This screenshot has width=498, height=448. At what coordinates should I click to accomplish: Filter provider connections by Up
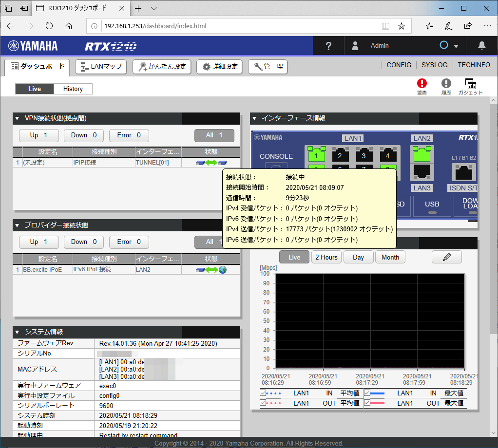pyautogui.click(x=39, y=242)
